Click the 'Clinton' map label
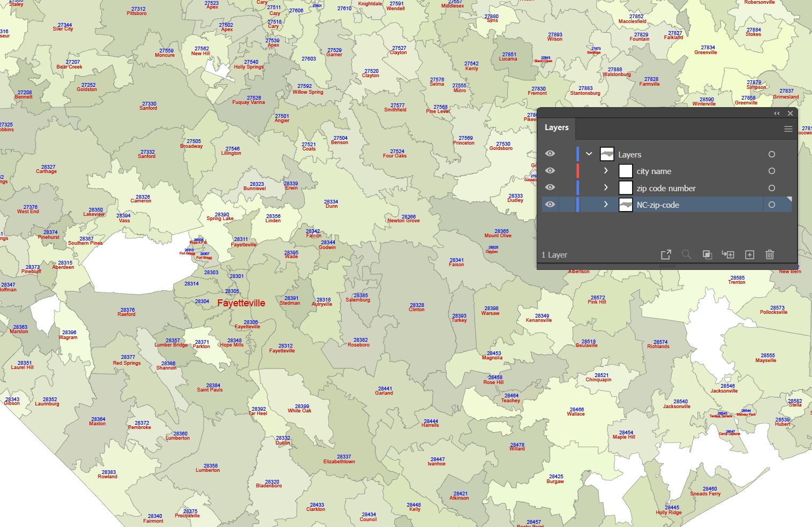The height and width of the screenshot is (527, 812). (416, 310)
